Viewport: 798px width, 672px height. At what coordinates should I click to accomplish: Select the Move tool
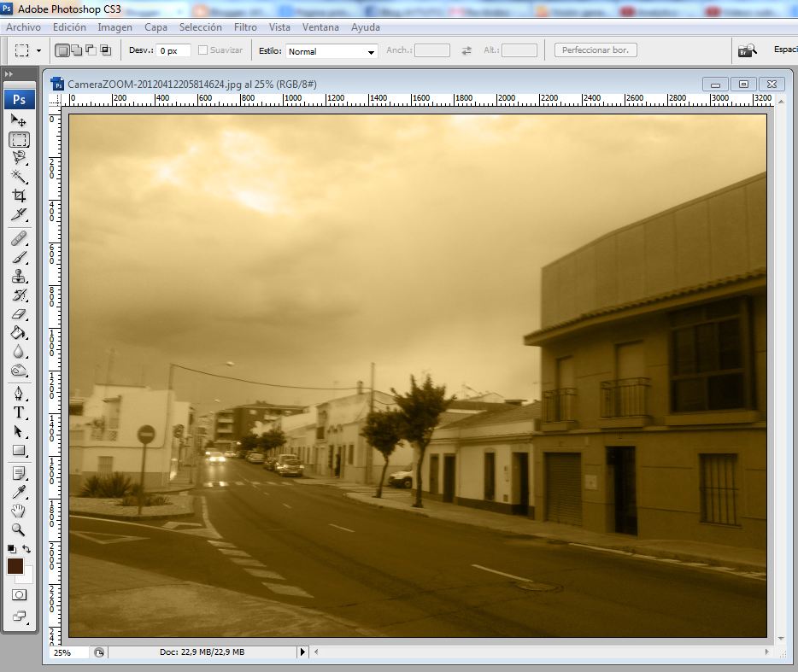pyautogui.click(x=19, y=120)
